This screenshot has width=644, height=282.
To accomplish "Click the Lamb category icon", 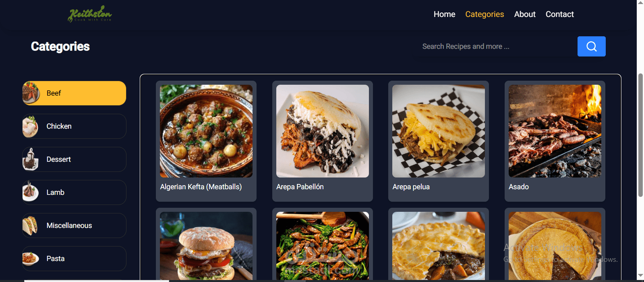I will (x=31, y=192).
